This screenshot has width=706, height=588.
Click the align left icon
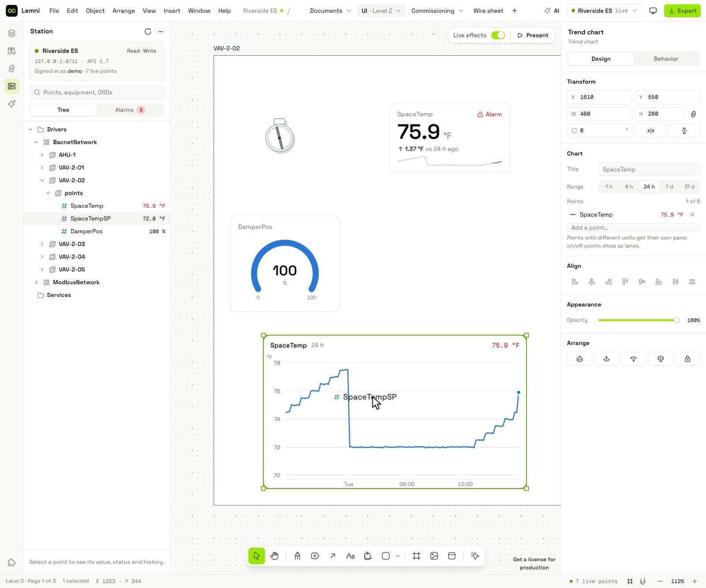(575, 281)
